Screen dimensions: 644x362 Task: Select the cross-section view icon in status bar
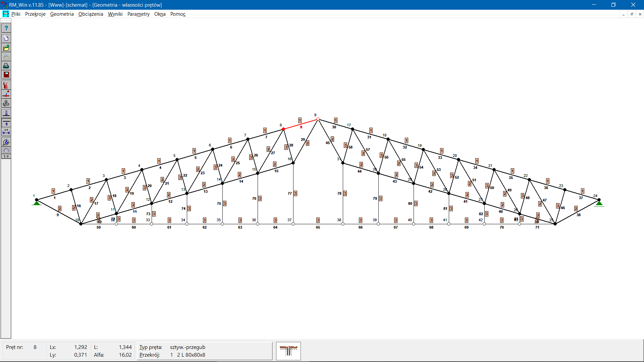coord(288,351)
